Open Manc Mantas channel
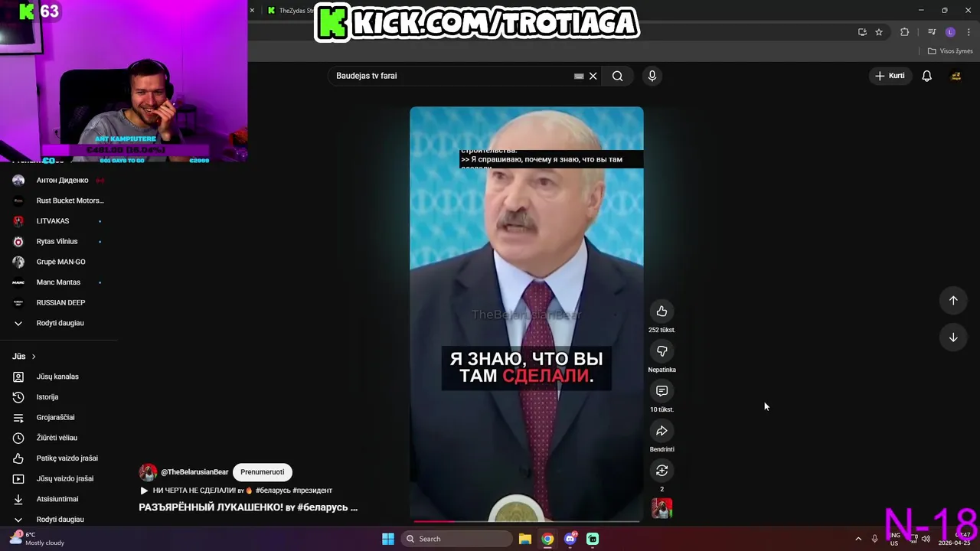Viewport: 980px width, 551px height. point(58,282)
